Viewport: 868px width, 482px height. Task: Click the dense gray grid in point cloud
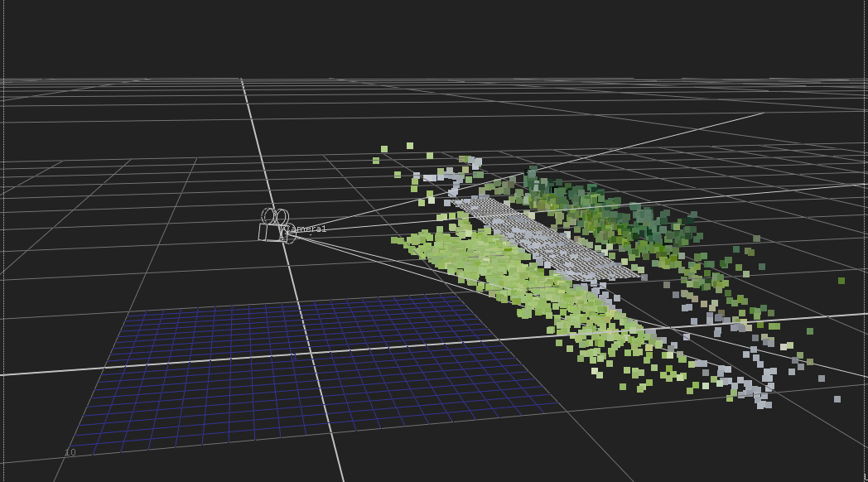(545, 238)
